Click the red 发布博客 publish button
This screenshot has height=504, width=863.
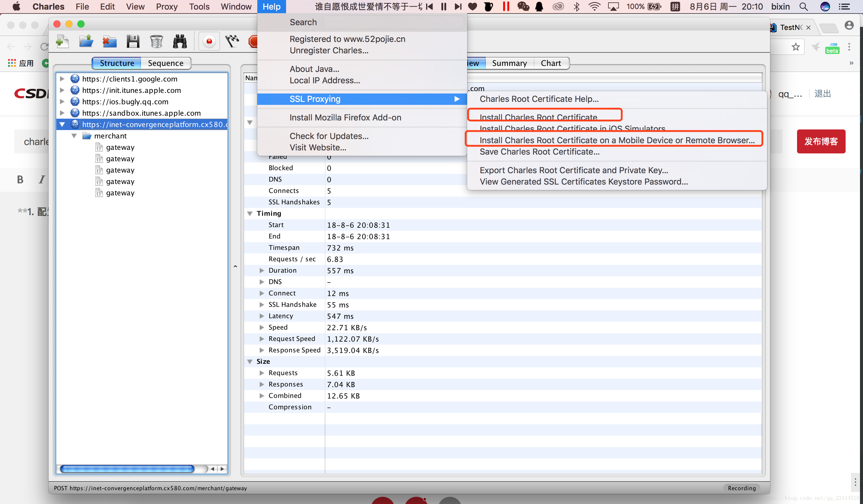821,141
